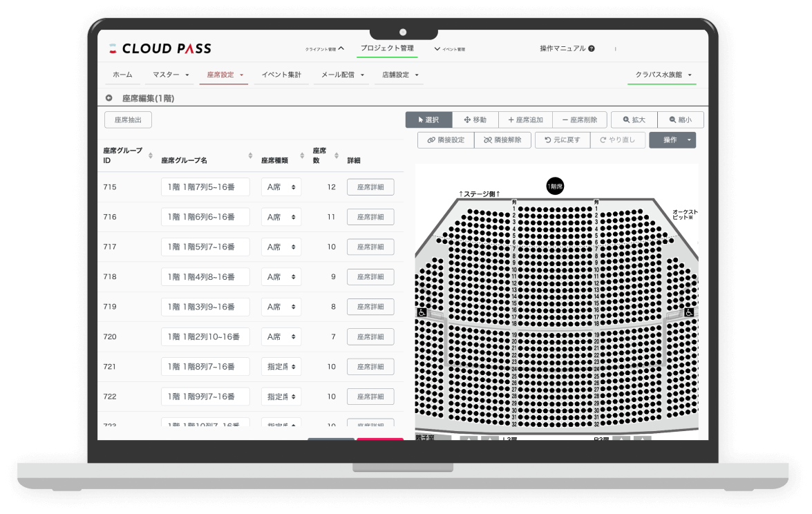Click the 座席追加 plus tool
The width and height of the screenshot is (812, 514).
(525, 120)
